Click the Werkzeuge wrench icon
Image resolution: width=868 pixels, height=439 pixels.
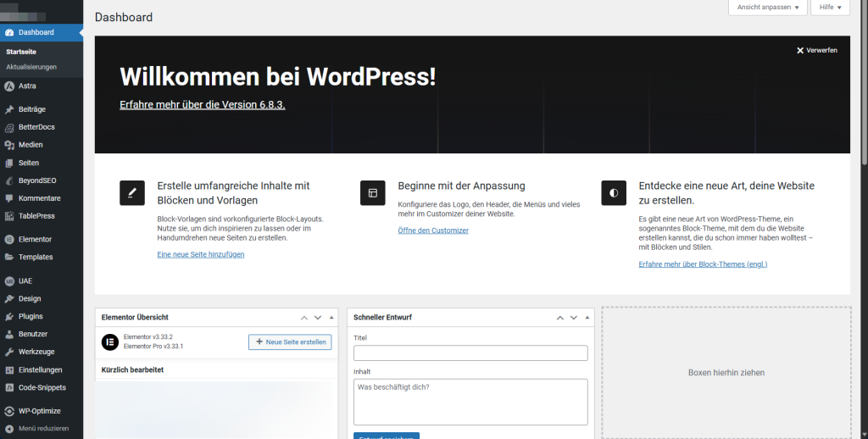tap(9, 352)
